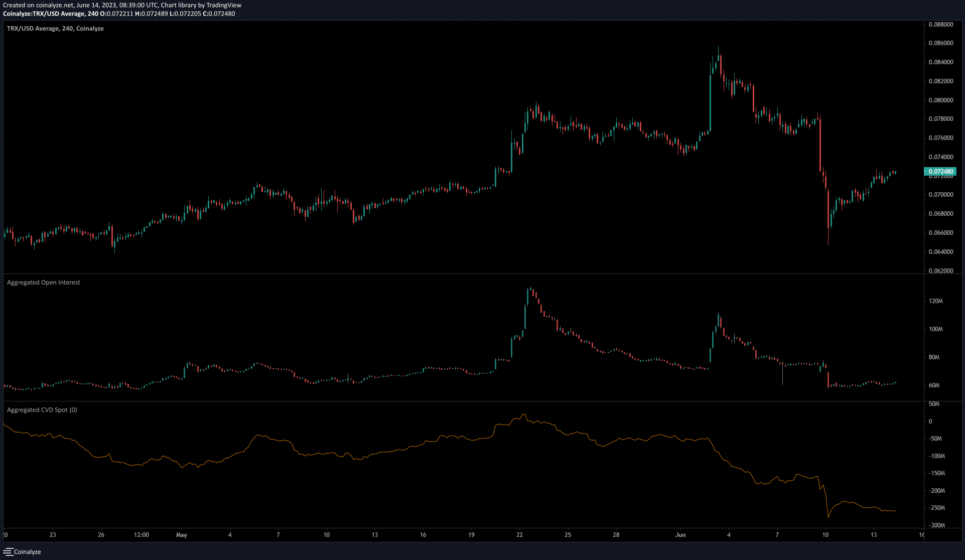Click the header OHLC values line
The image size is (965, 560).
(119, 14)
